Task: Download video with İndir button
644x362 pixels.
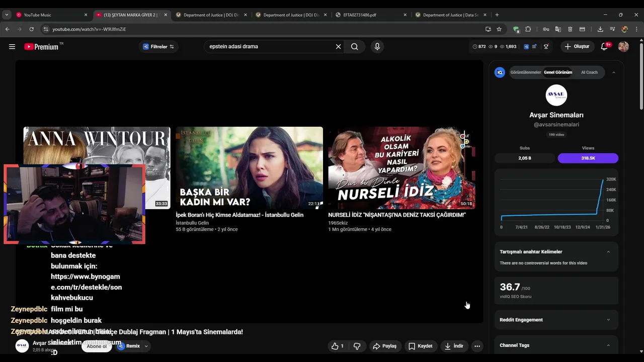Action: [x=454, y=346]
